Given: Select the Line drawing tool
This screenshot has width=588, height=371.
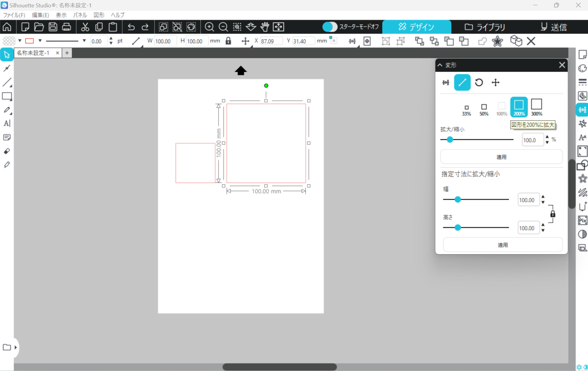Looking at the screenshot, I should point(7,82).
